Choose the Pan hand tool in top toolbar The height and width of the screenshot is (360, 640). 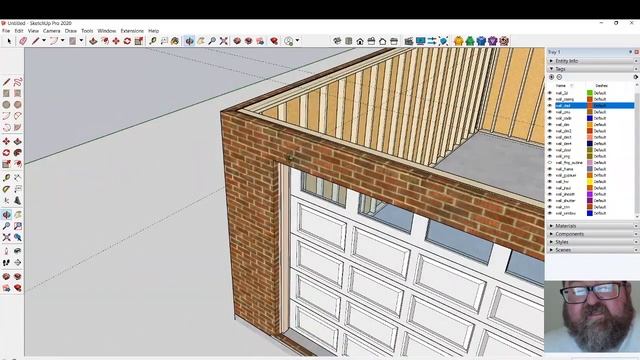pyautogui.click(x=201, y=41)
